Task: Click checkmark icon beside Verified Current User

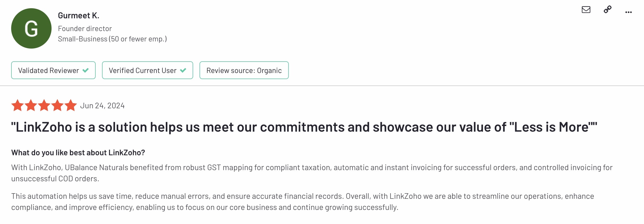Action: [183, 70]
